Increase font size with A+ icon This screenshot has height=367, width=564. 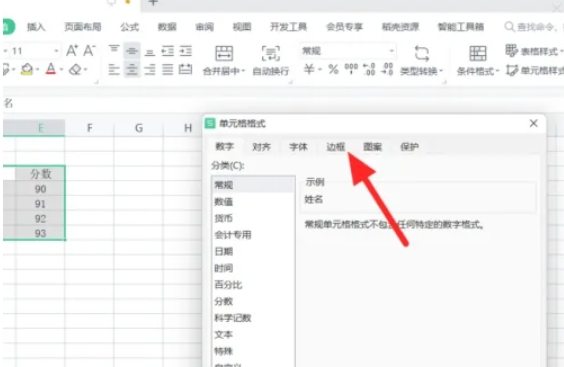(72, 51)
